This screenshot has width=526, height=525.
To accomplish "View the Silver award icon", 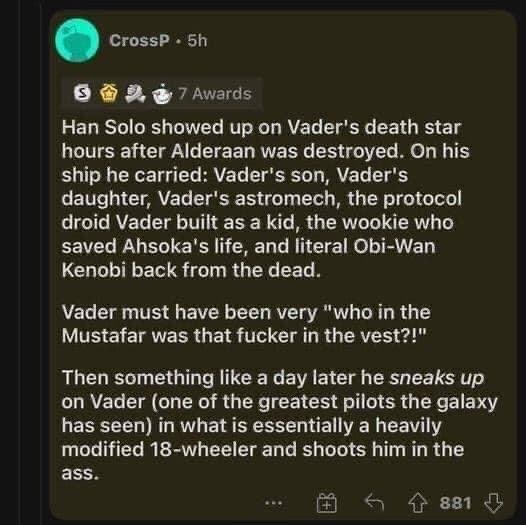I will click(x=83, y=94).
